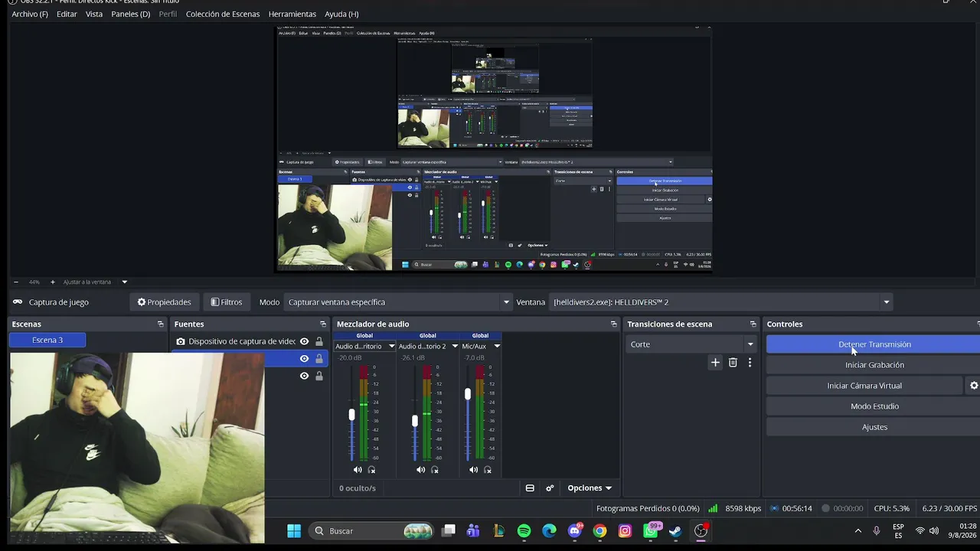Open WhatsApp from the taskbar

tap(651, 531)
